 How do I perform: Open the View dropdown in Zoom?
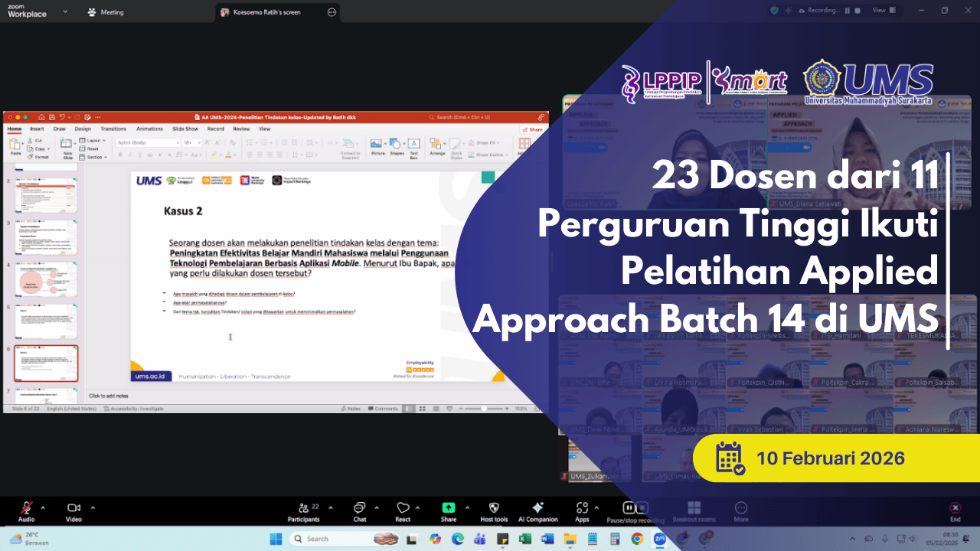tap(883, 11)
